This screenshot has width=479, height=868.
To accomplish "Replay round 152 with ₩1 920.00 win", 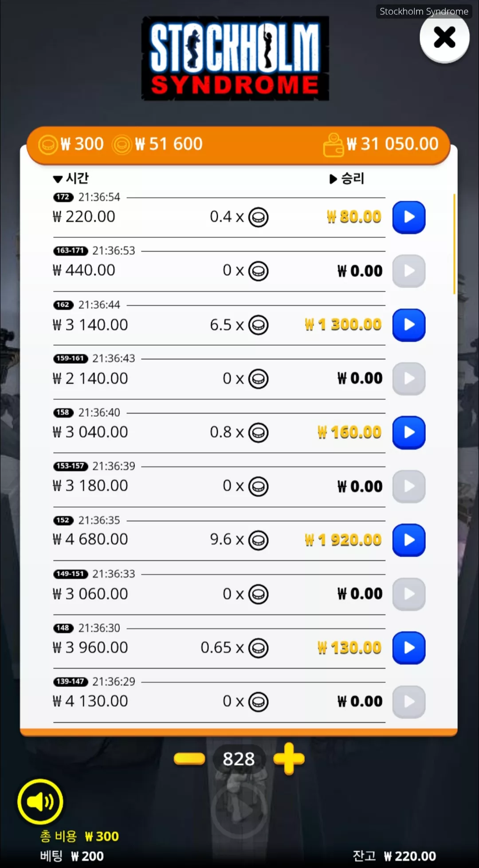I will tap(408, 540).
